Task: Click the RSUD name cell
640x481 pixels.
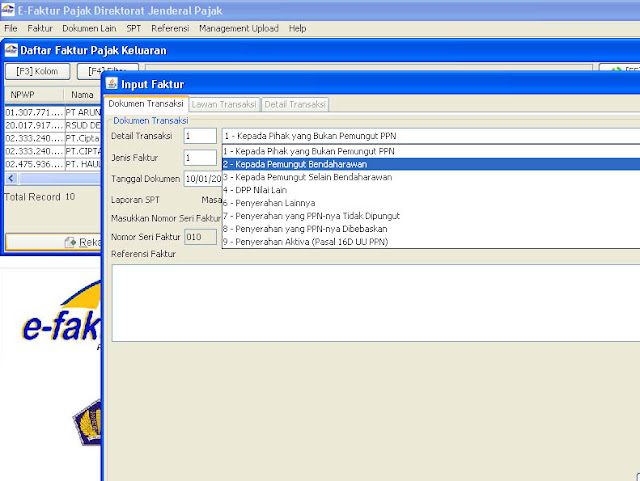Action: pos(83,125)
